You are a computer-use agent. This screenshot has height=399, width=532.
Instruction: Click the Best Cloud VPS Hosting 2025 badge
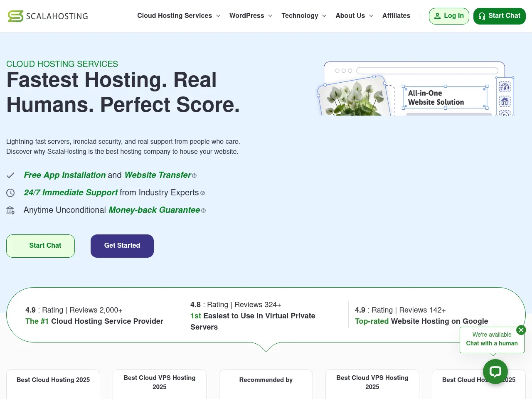click(159, 382)
